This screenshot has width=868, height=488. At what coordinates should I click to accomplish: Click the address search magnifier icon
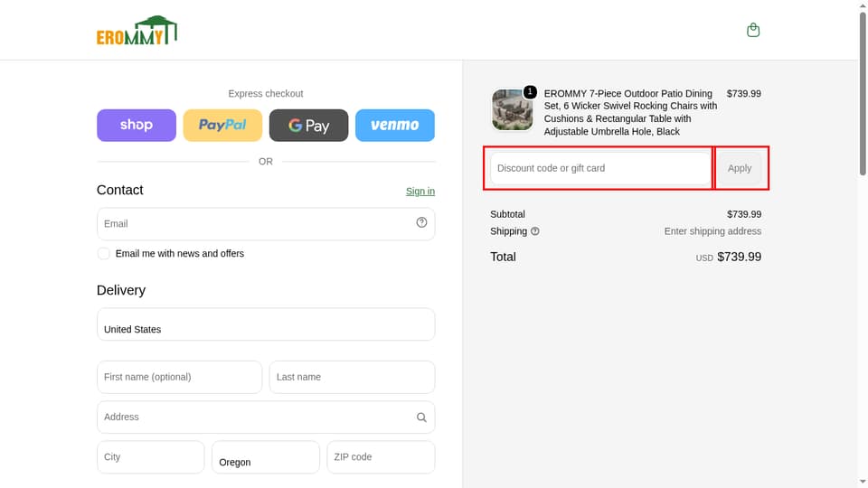point(421,418)
